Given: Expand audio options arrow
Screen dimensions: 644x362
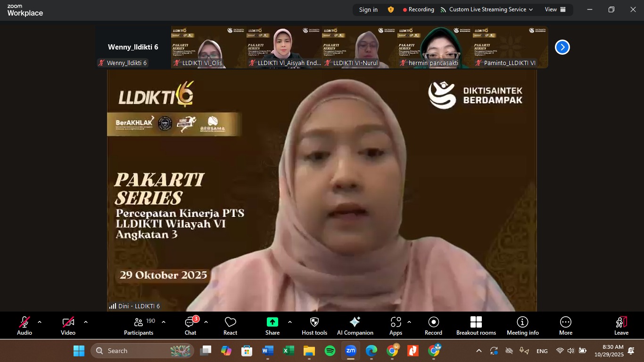Looking at the screenshot, I should coord(40,322).
